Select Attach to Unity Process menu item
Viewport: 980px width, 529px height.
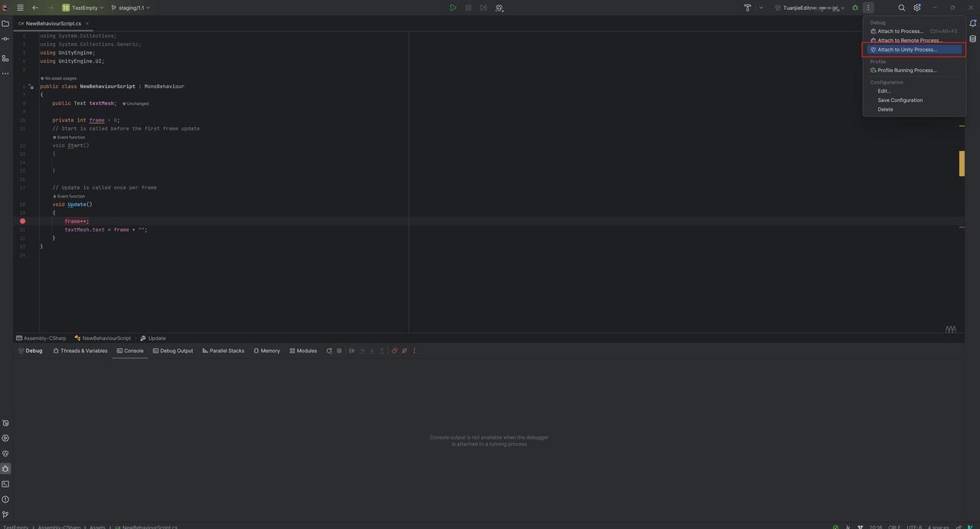(x=906, y=50)
